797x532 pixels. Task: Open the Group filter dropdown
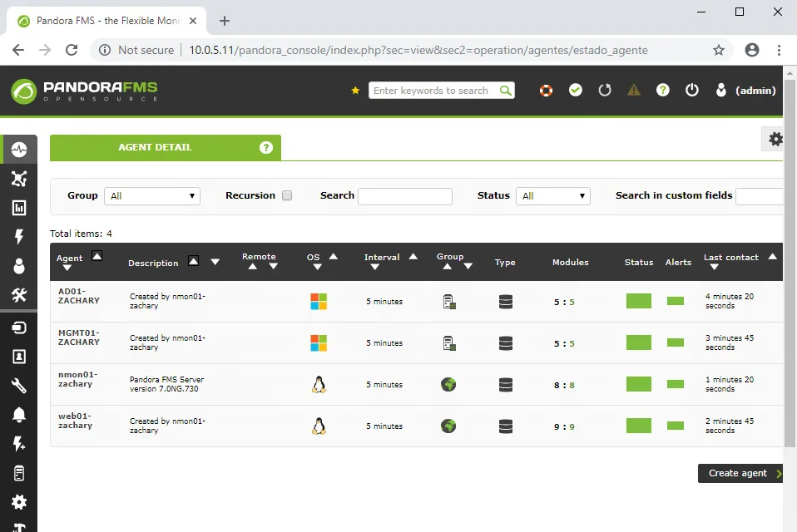pyautogui.click(x=152, y=196)
